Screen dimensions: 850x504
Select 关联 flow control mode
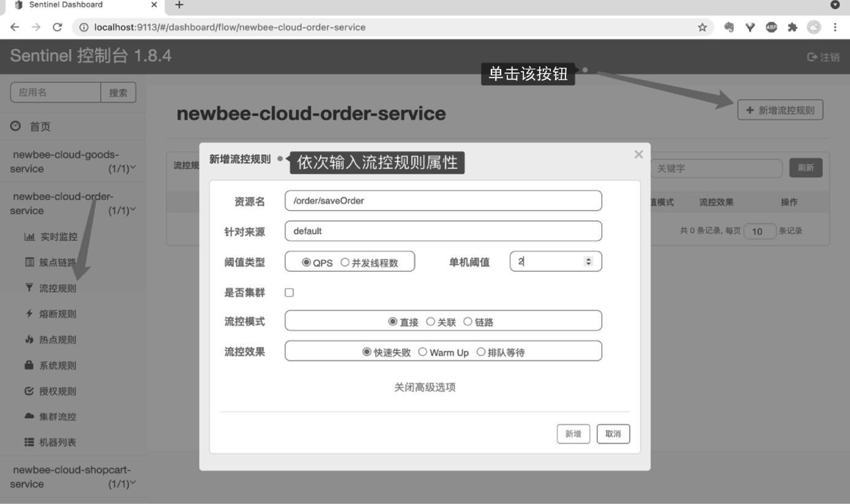[431, 321]
